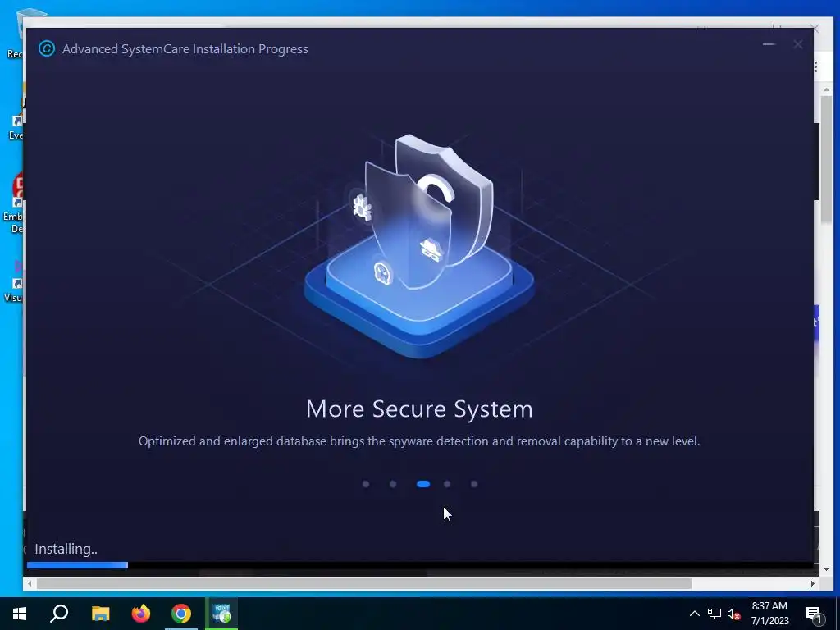840x630 pixels.
Task: Click the horizontal scrollbar right arrow
Action: pyautogui.click(x=813, y=583)
